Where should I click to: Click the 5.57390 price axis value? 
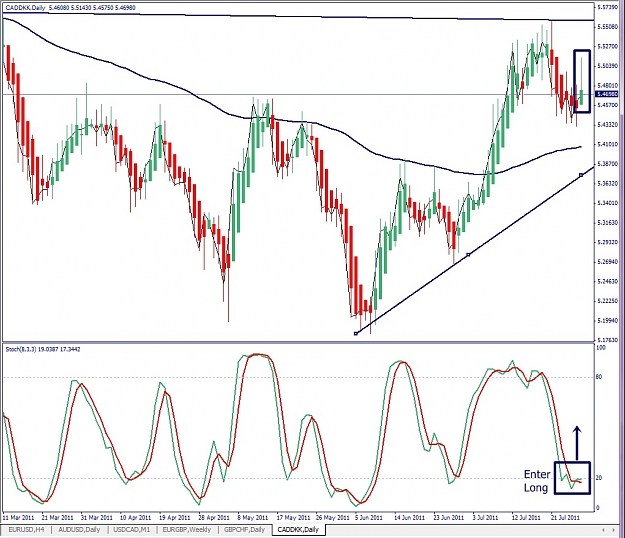tap(608, 7)
